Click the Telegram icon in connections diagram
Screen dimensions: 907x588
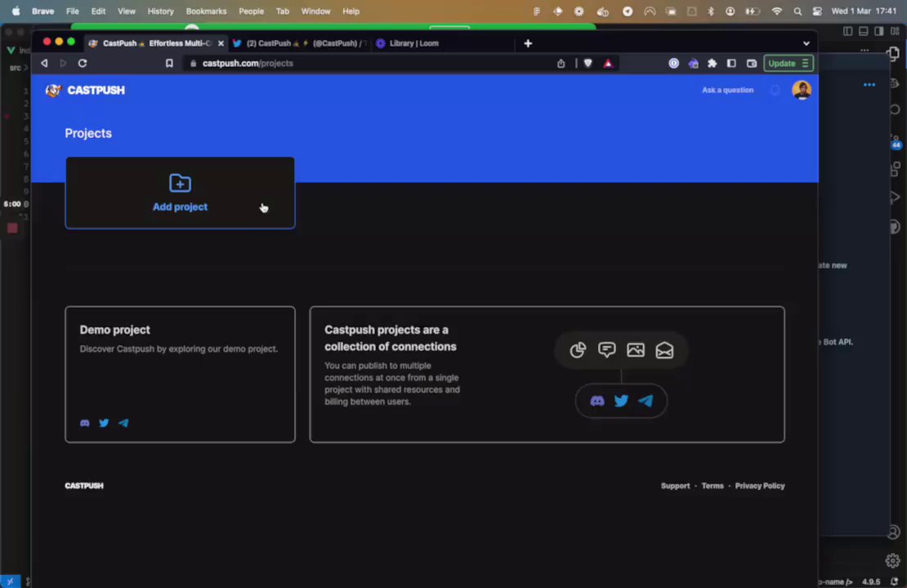pyautogui.click(x=646, y=401)
